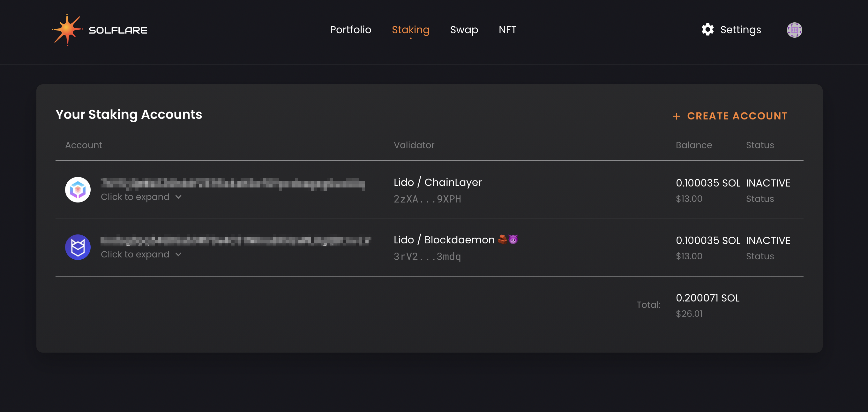The height and width of the screenshot is (412, 868).
Task: Click the INACTIVE status of the ChainLayer account
Action: (768, 183)
